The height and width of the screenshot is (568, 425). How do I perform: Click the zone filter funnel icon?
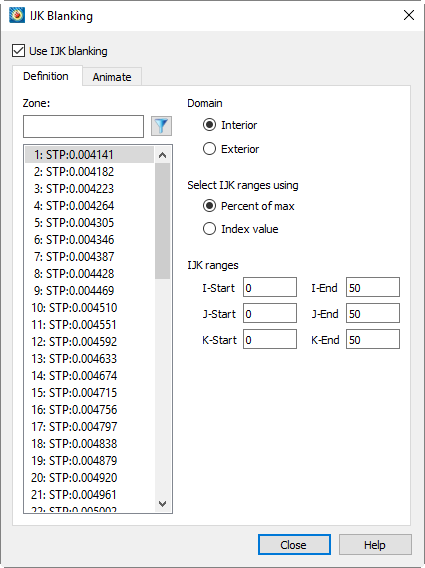tap(161, 126)
